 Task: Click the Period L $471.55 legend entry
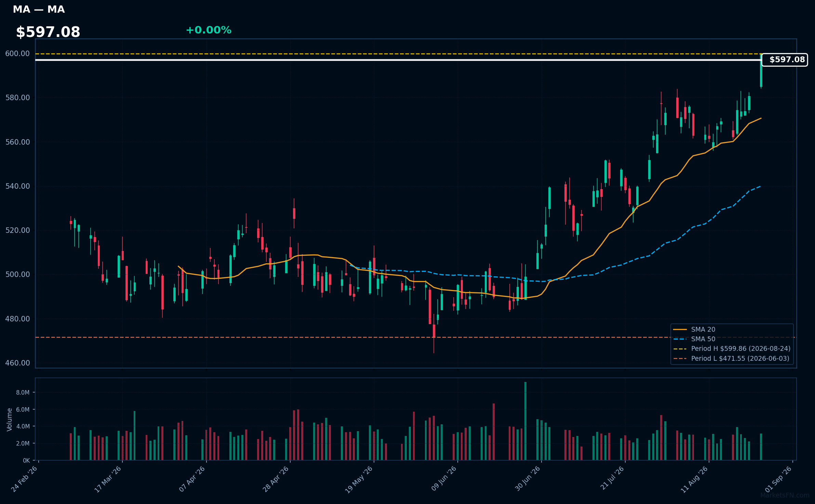pyautogui.click(x=731, y=358)
